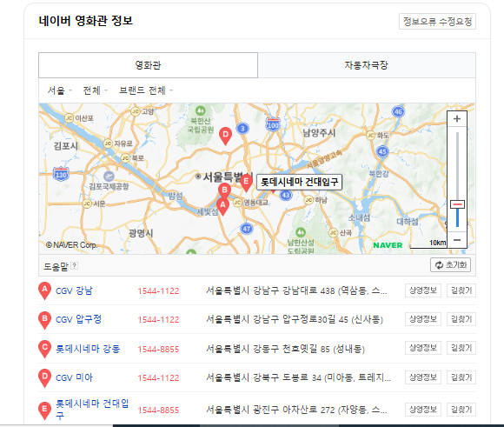The height and width of the screenshot is (427, 504).
Task: Open 상영정보 for CGV 압구정
Action: pyautogui.click(x=423, y=319)
